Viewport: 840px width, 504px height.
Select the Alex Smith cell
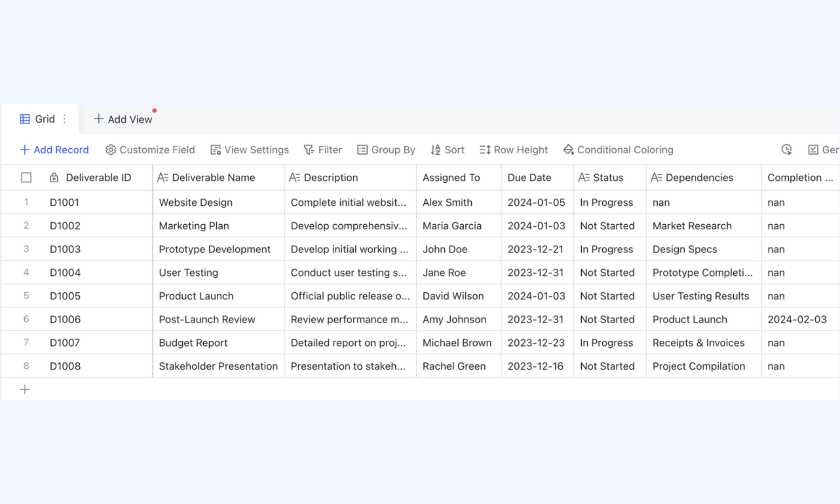tap(459, 202)
